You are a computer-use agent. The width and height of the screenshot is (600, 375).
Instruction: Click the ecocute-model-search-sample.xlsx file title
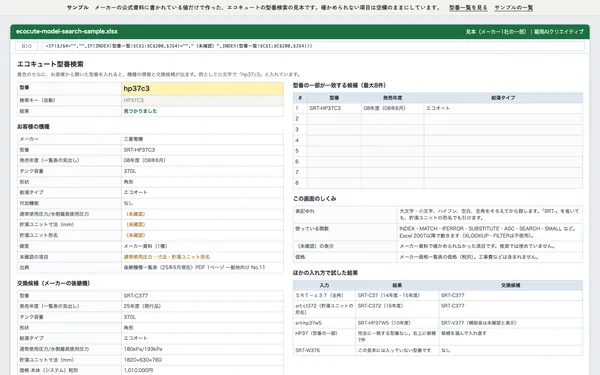click(x=67, y=31)
